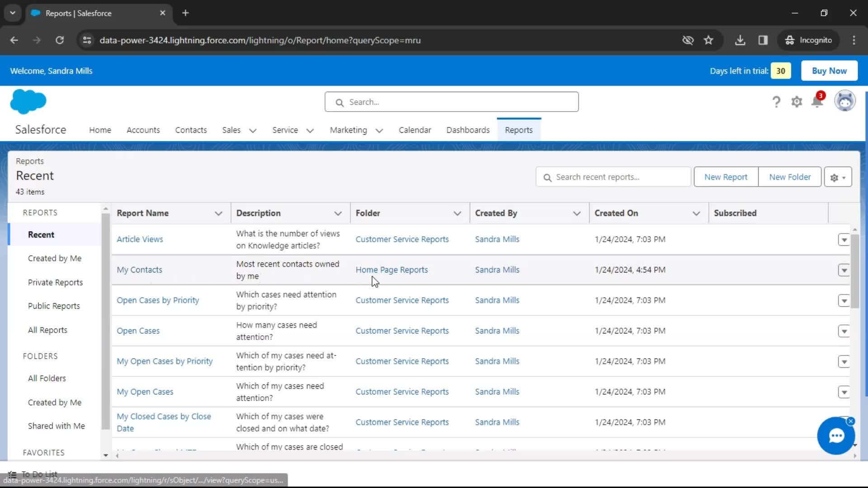Click the sidebar vertical scrollbar
868x488 pixels.
(x=105, y=321)
